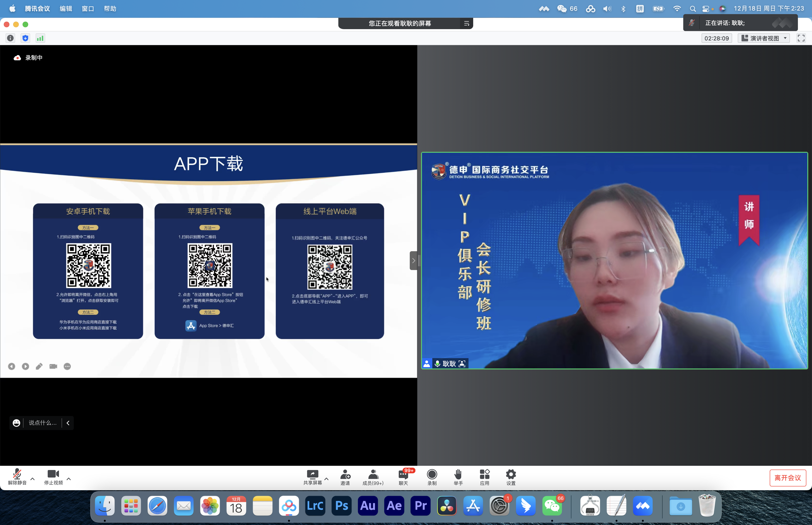812x525 pixels.
Task: Open the sharing banner menu icon
Action: tap(466, 24)
